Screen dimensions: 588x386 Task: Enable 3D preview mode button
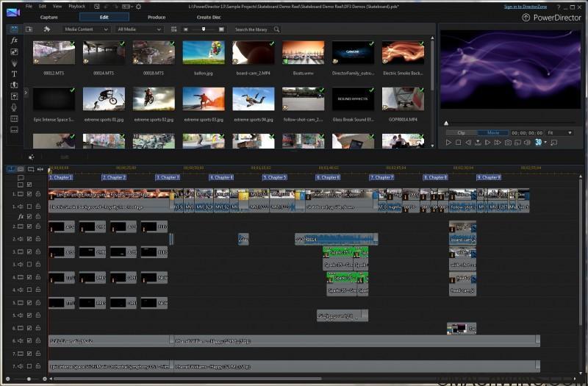[x=538, y=142]
